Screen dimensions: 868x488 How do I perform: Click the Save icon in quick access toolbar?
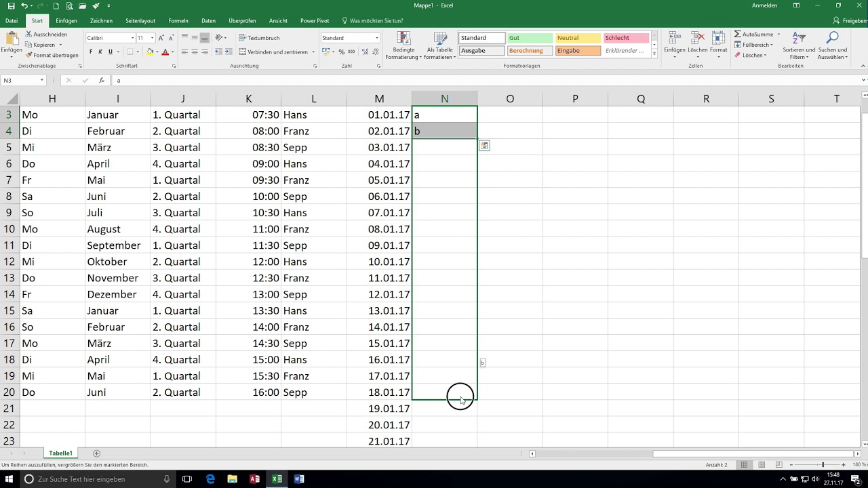[x=11, y=5]
